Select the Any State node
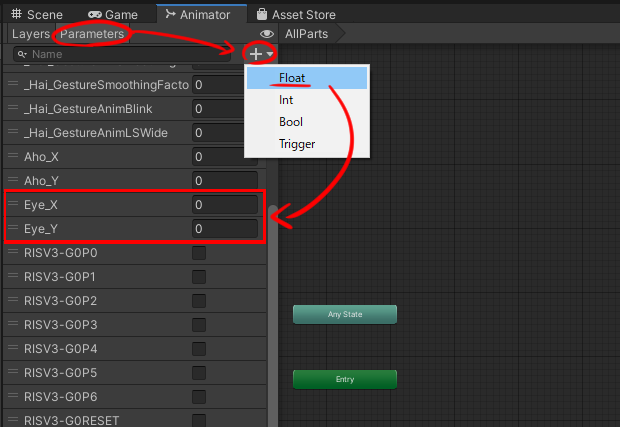 pyautogui.click(x=345, y=314)
